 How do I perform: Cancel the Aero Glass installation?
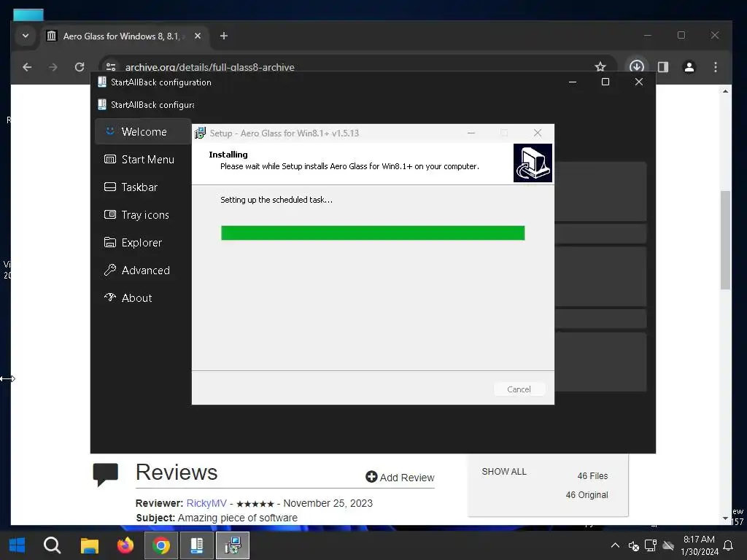tap(519, 389)
